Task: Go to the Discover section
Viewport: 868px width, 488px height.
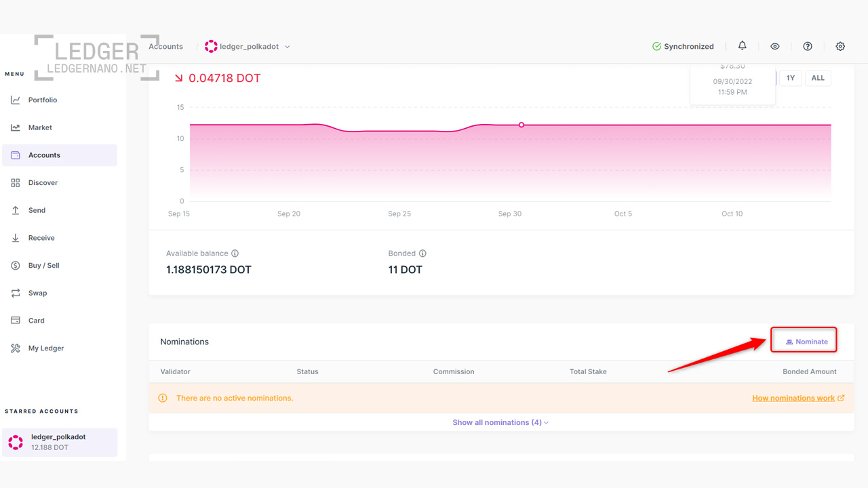Action: 60,183
